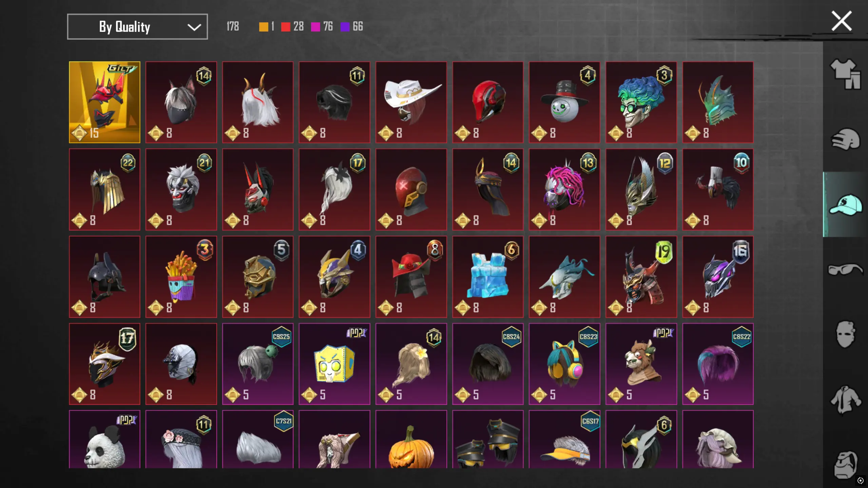Pick the jack-o-lantern pumpkin head
Image resolution: width=868 pixels, height=488 pixels.
tap(411, 440)
